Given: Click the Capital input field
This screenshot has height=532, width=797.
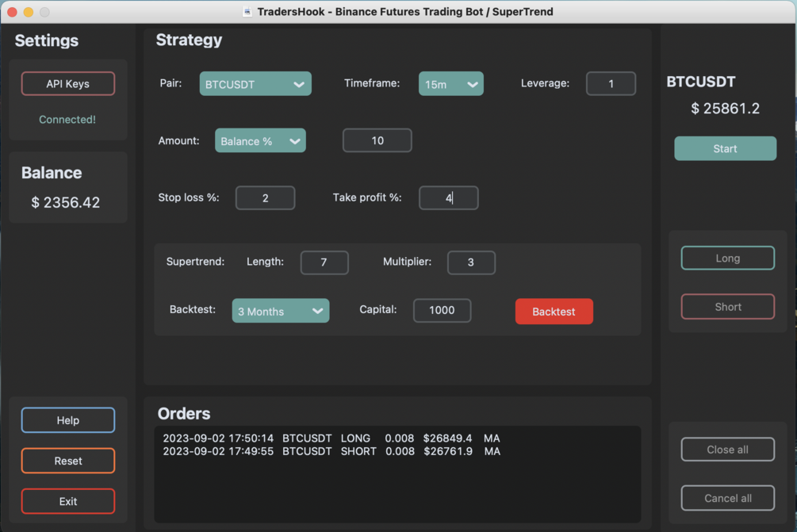Looking at the screenshot, I should [x=442, y=311].
